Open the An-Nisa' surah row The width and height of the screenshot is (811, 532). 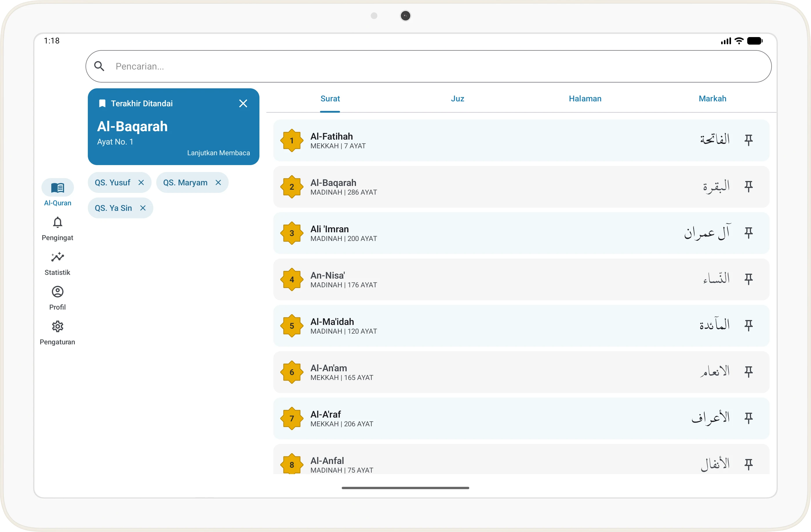point(521,279)
